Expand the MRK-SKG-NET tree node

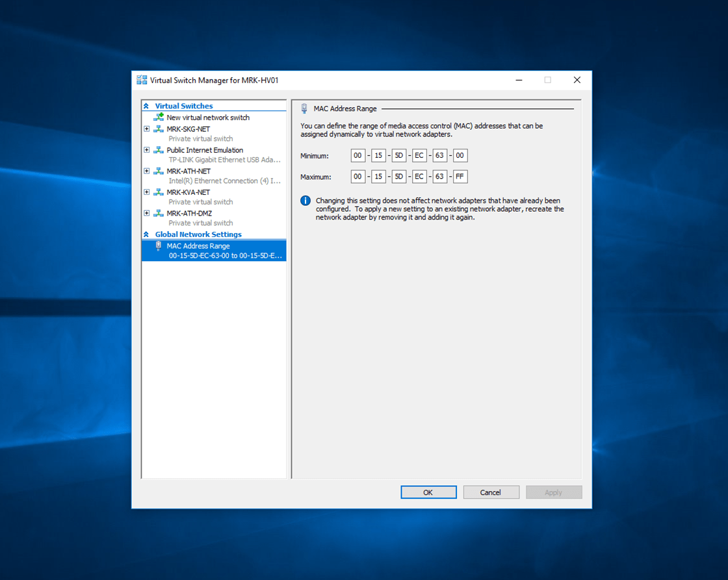click(146, 129)
